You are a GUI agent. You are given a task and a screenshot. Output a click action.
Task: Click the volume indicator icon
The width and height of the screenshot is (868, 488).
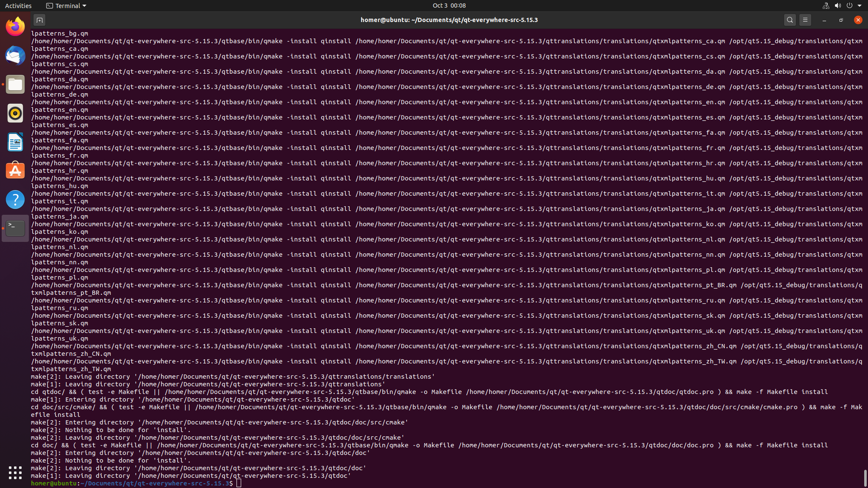(837, 6)
